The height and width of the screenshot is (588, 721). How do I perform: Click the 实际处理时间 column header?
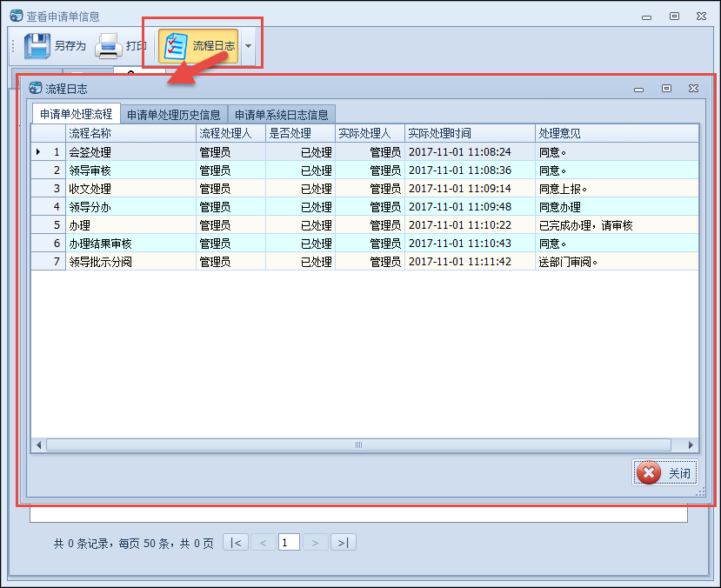click(470, 133)
